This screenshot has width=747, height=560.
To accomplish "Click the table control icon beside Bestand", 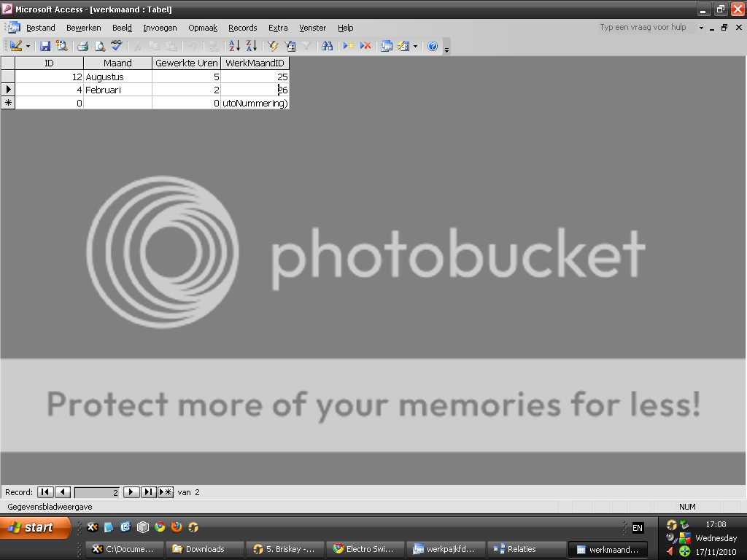I will (14, 28).
